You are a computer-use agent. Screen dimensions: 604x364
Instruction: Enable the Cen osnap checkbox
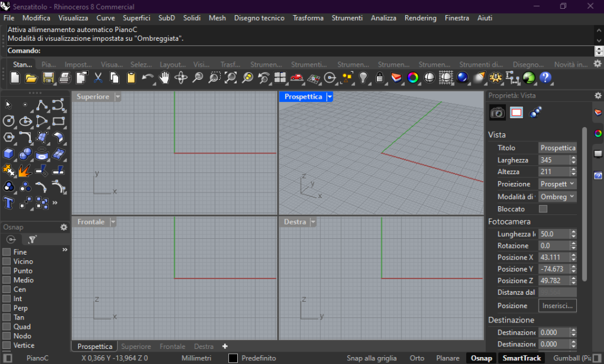pos(6,289)
